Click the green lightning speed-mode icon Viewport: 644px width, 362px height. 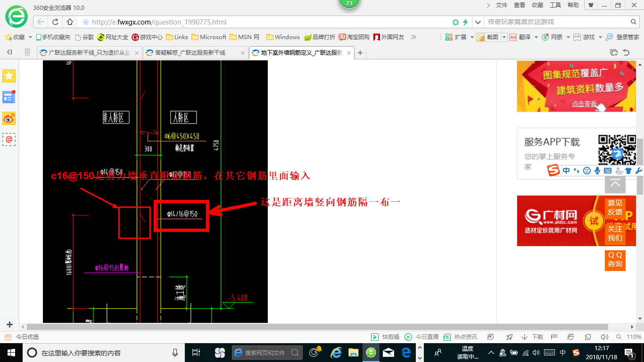coord(466,22)
